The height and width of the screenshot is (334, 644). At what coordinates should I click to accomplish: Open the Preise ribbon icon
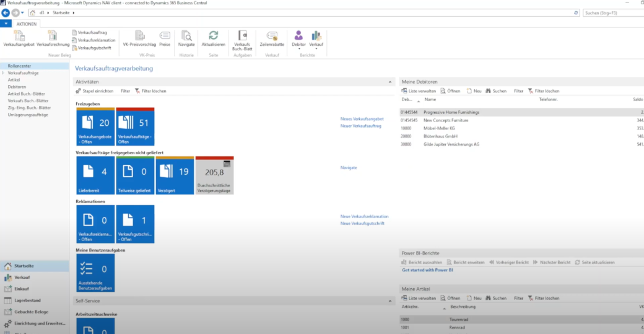(x=165, y=38)
